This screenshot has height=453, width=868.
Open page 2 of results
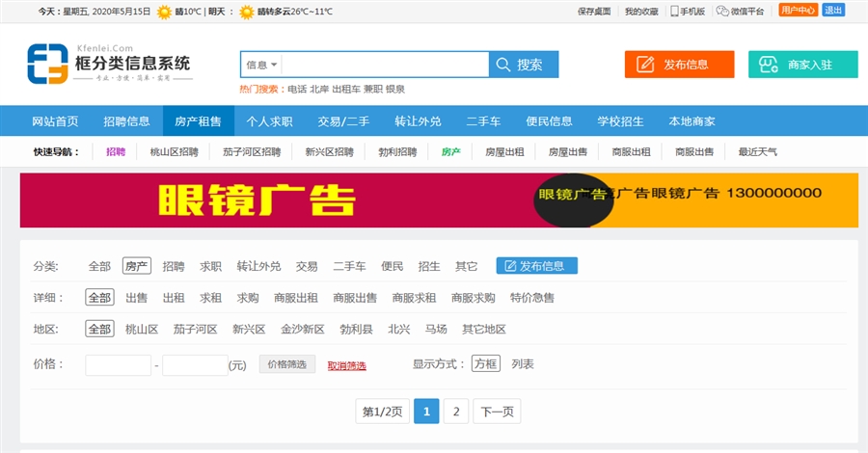[456, 412]
